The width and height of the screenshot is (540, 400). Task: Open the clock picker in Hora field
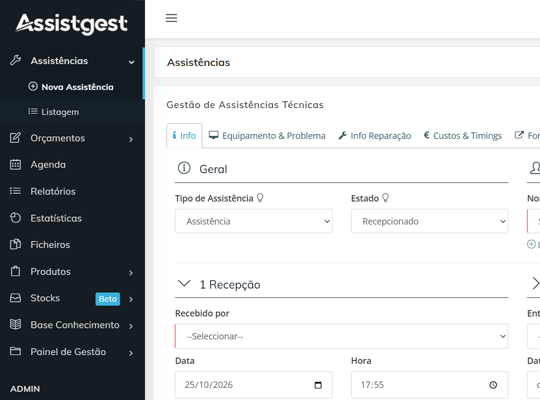493,385
